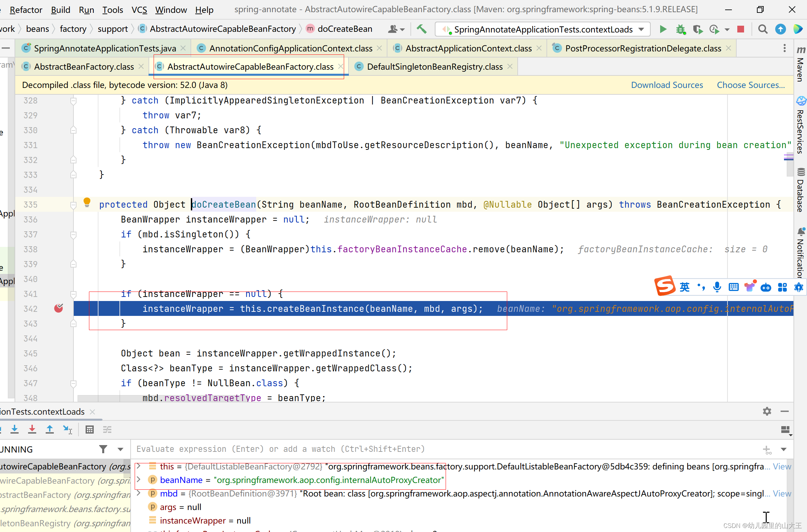Open Evaluate Expression calculator icon
807x532 pixels.
(90, 429)
